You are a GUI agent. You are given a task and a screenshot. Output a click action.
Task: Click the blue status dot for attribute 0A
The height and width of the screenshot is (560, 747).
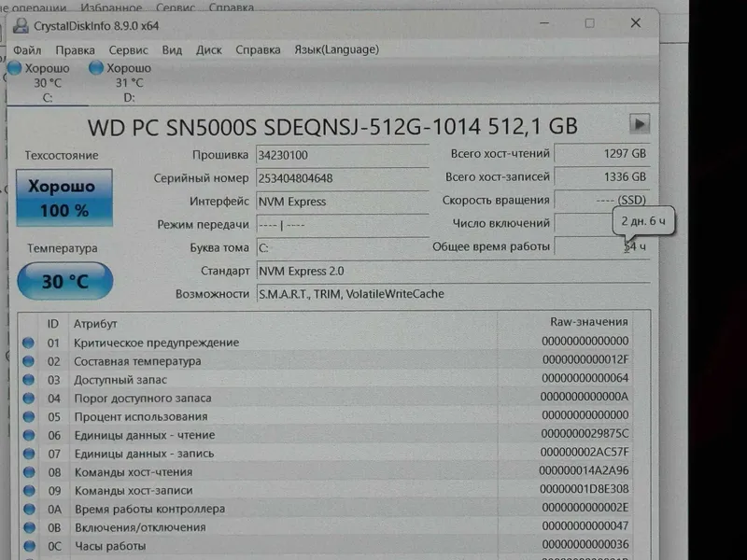(30, 509)
